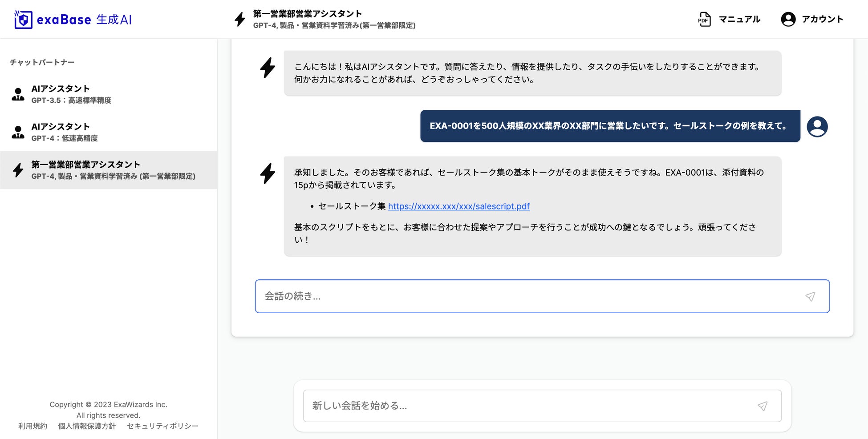Open 利用規約 in the footer
Image resolution: width=868 pixels, height=439 pixels.
pyautogui.click(x=32, y=426)
